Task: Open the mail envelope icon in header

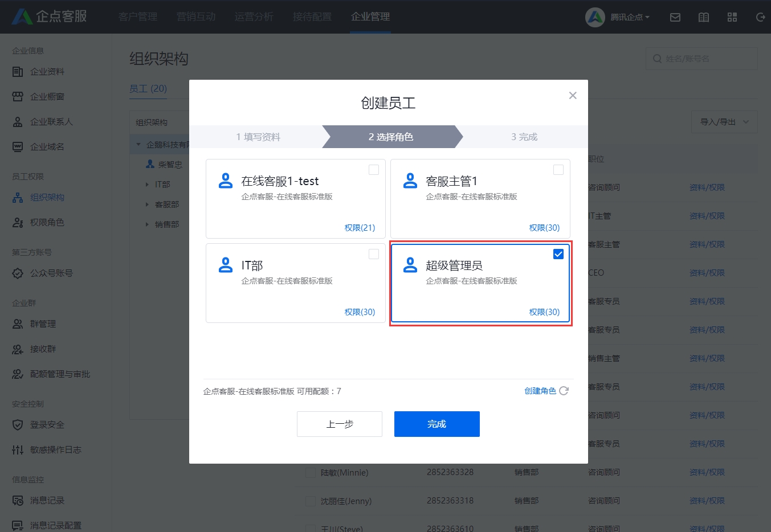Action: coord(675,17)
